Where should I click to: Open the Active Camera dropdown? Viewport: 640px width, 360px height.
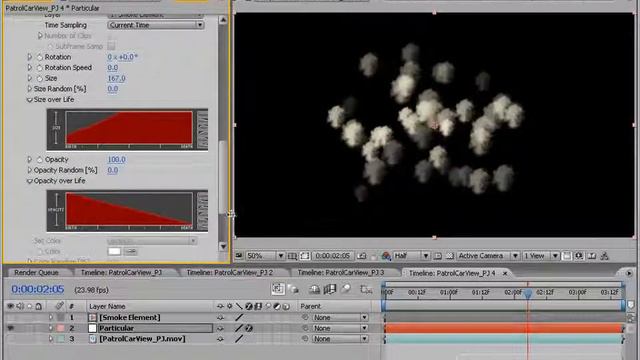(488, 256)
